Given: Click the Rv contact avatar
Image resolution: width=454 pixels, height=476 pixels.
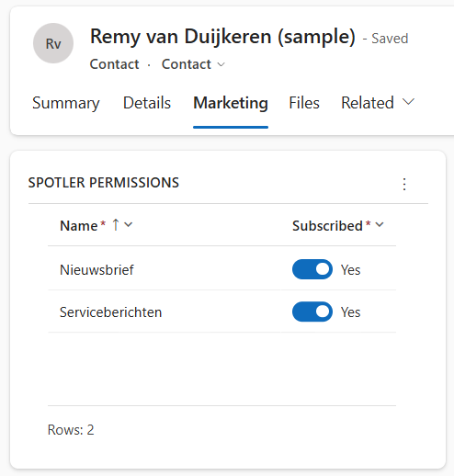Looking at the screenshot, I should pyautogui.click(x=53, y=43).
